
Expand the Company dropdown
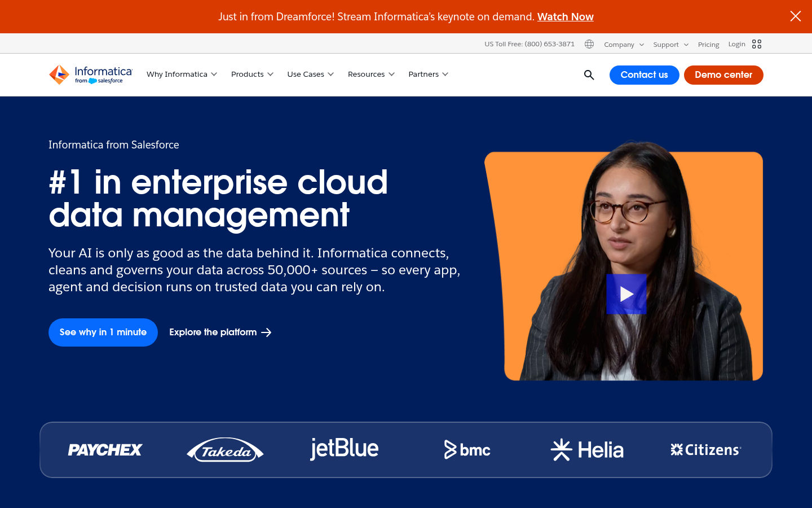(624, 45)
